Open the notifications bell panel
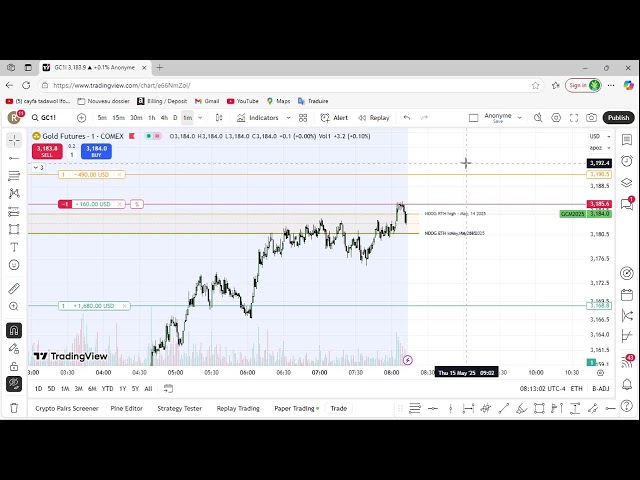 (x=627, y=384)
